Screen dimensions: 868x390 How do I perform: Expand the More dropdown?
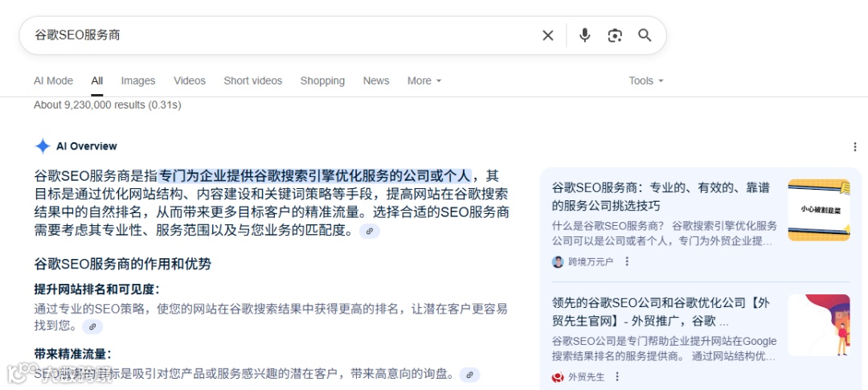point(424,81)
